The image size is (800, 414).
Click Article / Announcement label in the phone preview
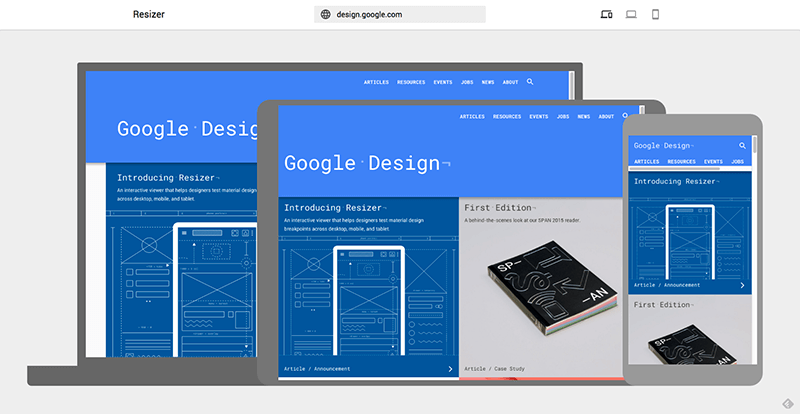667,285
